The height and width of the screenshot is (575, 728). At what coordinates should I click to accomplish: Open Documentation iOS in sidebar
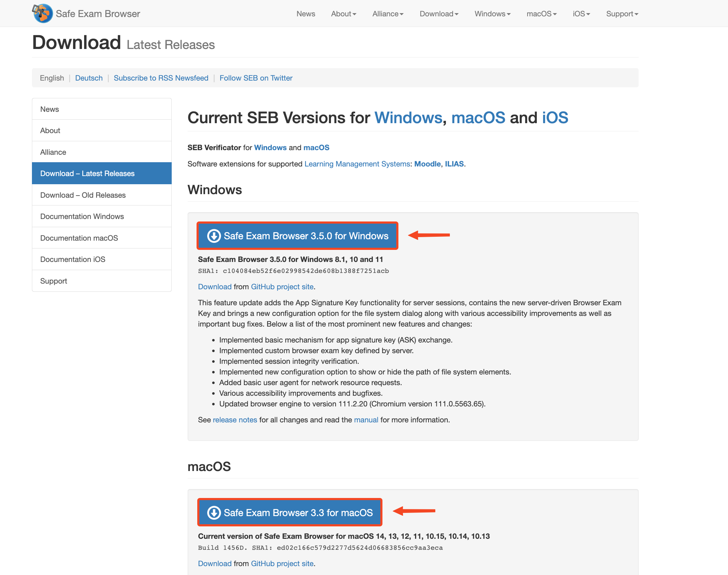coord(102,259)
